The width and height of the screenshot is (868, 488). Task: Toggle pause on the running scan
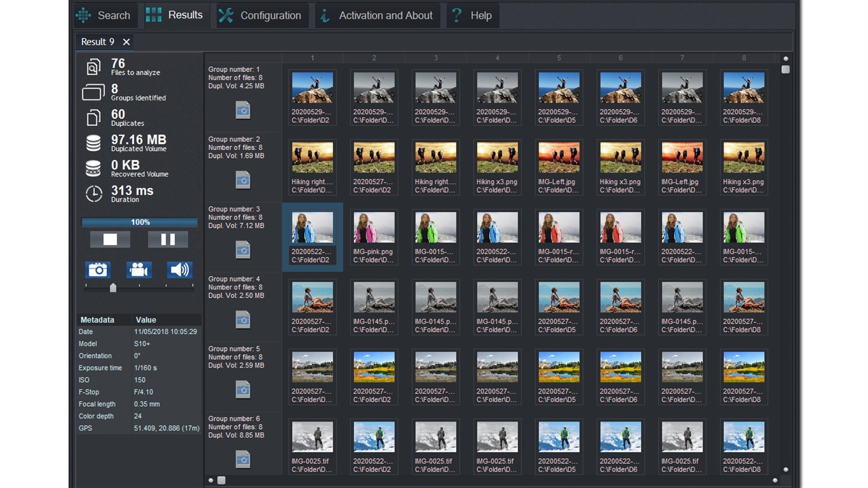point(168,239)
